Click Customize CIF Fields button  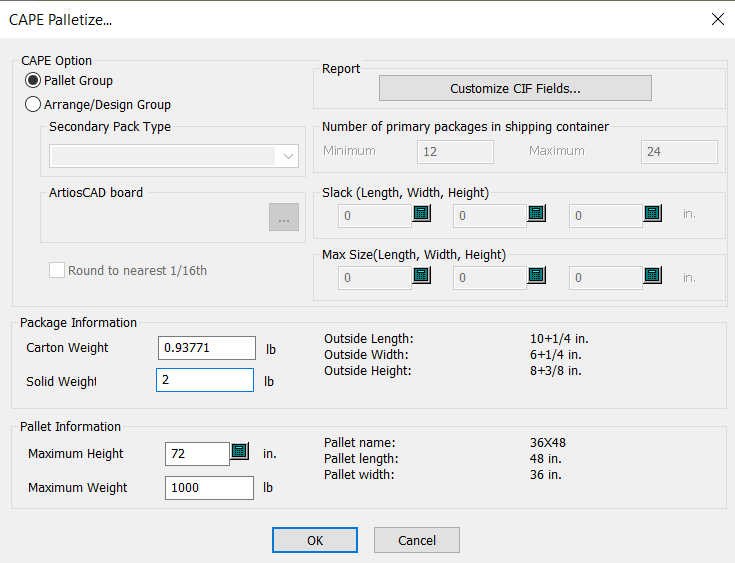(515, 88)
